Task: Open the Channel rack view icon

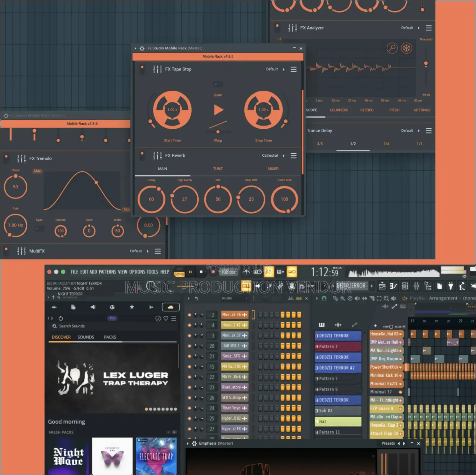Action: [x=405, y=286]
